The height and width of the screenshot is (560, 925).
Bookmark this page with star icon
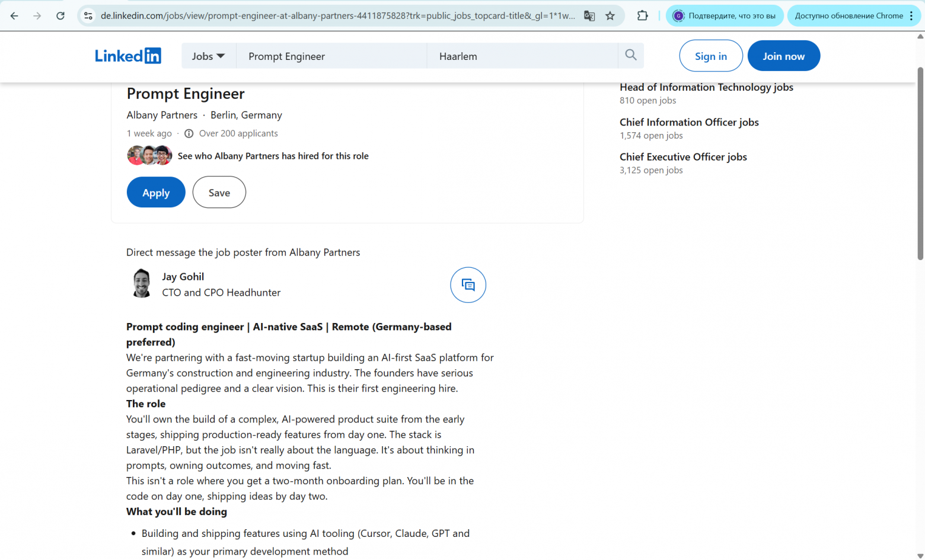610,16
